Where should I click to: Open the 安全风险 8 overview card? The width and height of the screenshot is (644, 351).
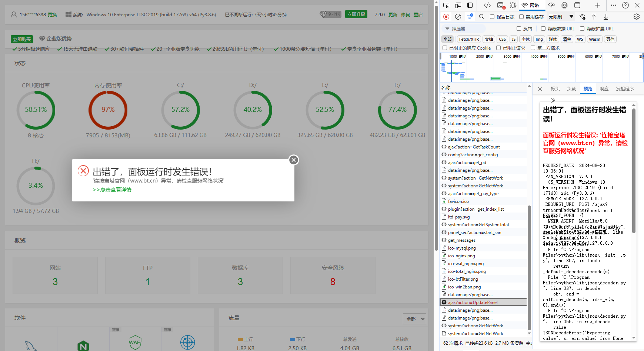(333, 275)
